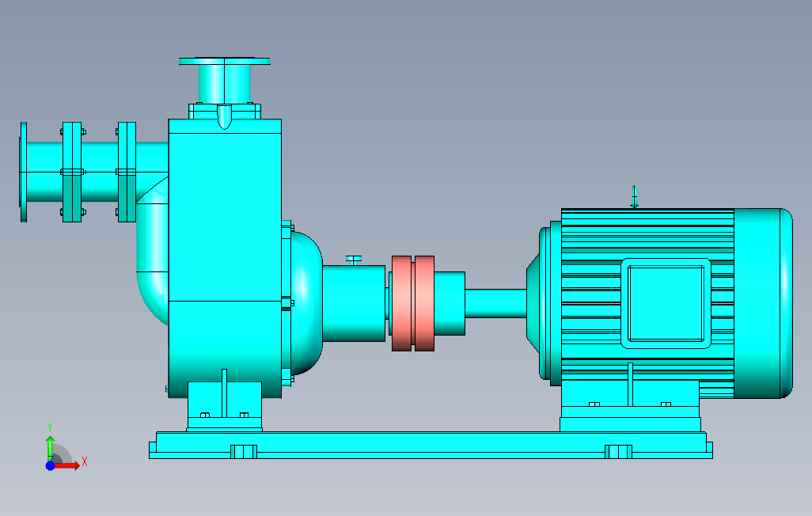Select the bearing housing next to the coupling
This screenshot has width=812, height=516.
(354, 304)
